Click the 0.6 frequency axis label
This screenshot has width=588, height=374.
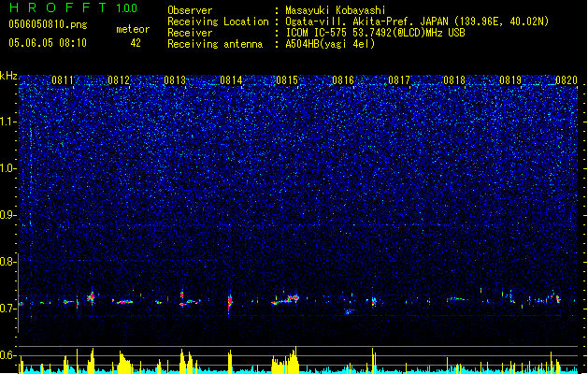8,355
